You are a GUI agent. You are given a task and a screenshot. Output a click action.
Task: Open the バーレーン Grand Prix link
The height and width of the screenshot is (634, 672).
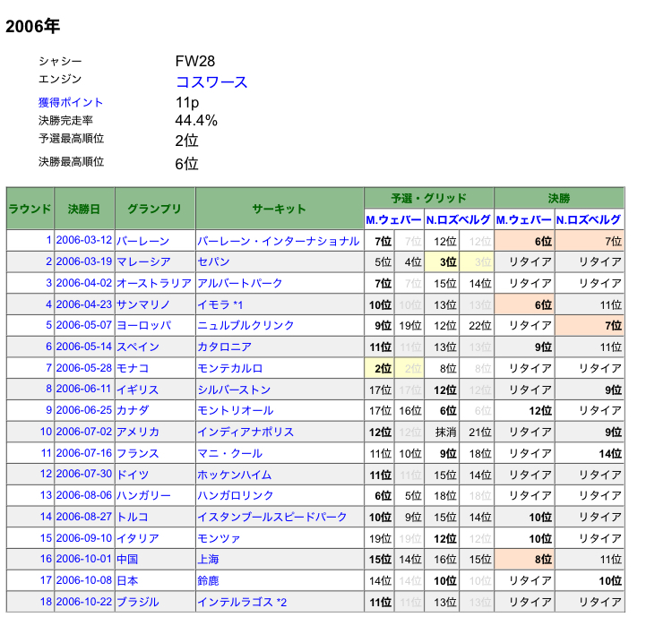(142, 241)
